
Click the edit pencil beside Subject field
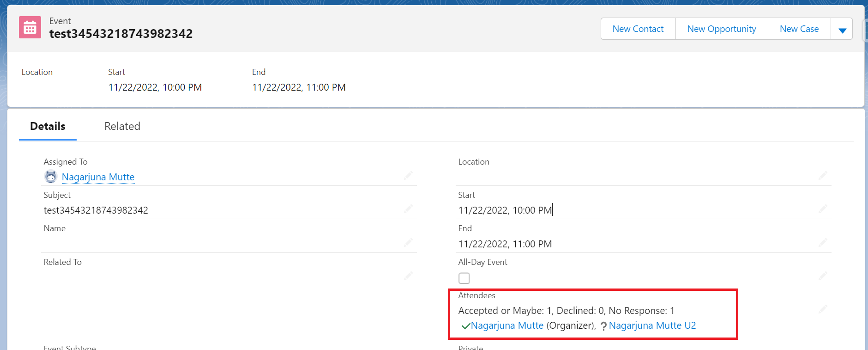pyautogui.click(x=408, y=209)
